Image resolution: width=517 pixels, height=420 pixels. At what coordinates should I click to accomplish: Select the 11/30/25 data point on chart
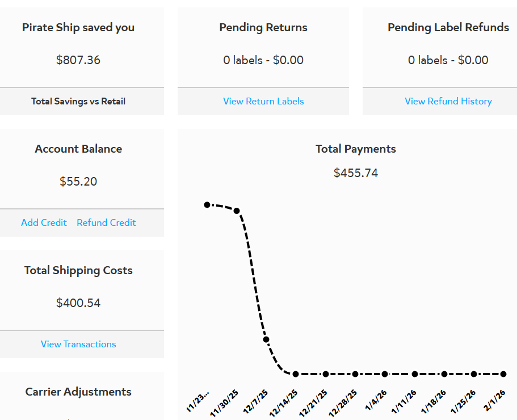coord(237,211)
